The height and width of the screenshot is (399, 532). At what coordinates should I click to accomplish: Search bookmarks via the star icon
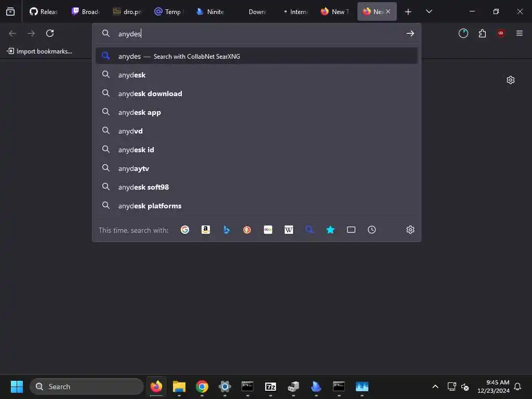tap(330, 230)
